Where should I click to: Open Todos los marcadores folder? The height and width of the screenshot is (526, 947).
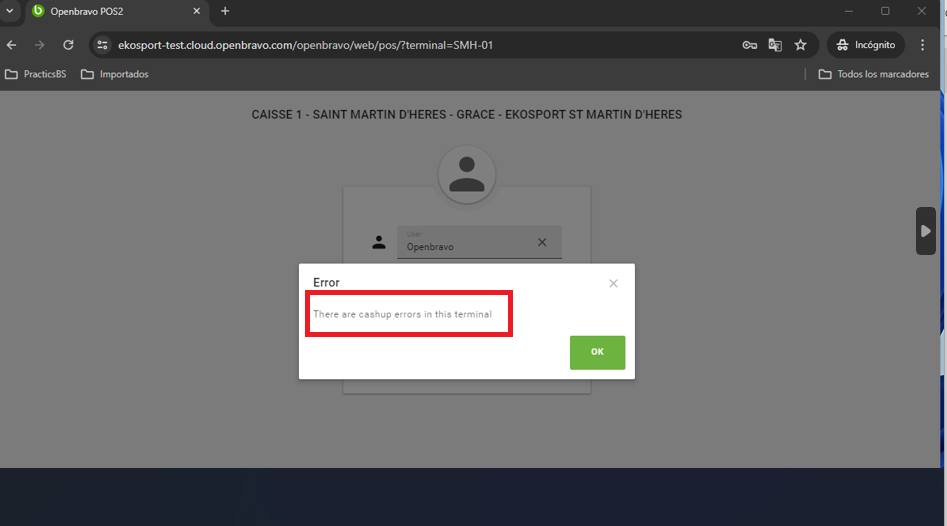[x=873, y=74]
